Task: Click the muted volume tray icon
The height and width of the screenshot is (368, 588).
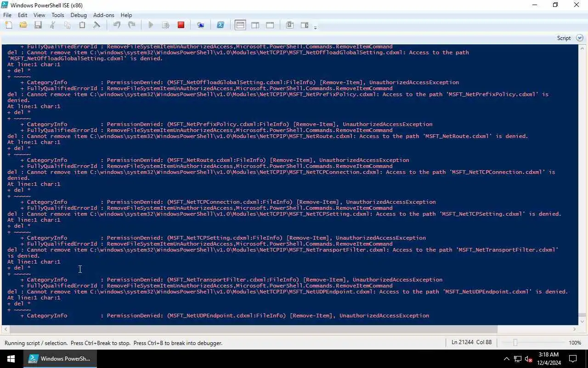Action: coord(529,359)
